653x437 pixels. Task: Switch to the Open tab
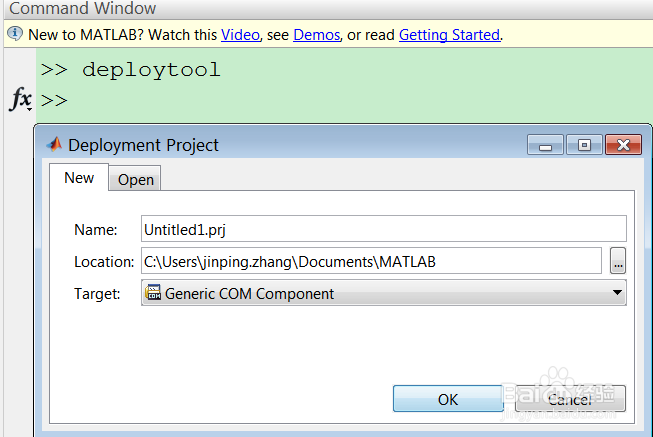coord(135,180)
